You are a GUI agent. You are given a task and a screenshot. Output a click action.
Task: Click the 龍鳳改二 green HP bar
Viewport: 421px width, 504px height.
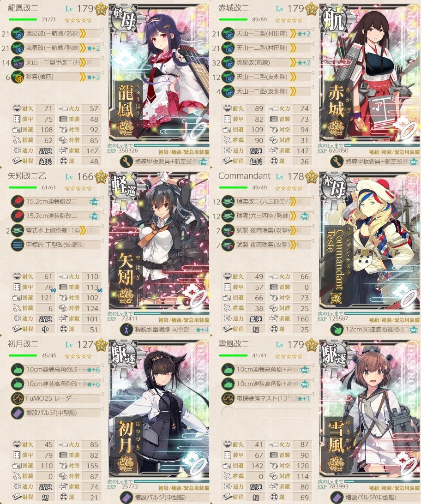23,19
